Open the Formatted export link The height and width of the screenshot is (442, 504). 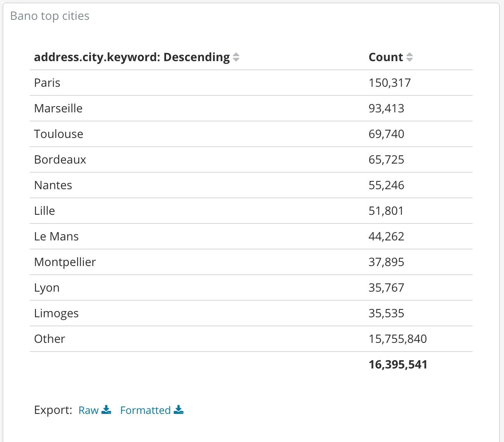[145, 410]
